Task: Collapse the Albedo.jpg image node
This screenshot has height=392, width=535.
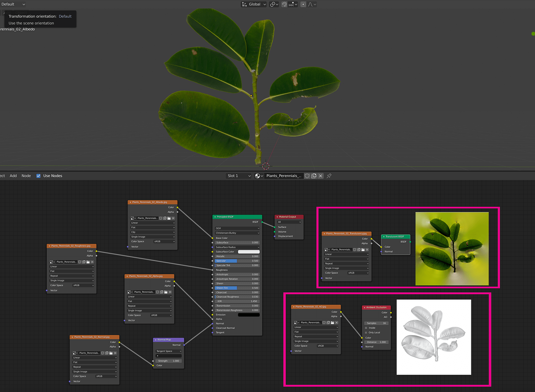Action: (130, 202)
